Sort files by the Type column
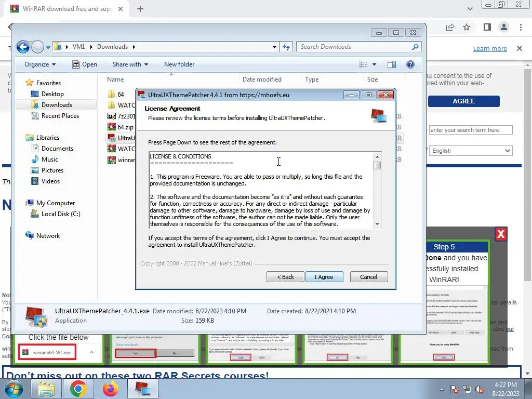Image resolution: width=532 pixels, height=399 pixels. [x=312, y=79]
